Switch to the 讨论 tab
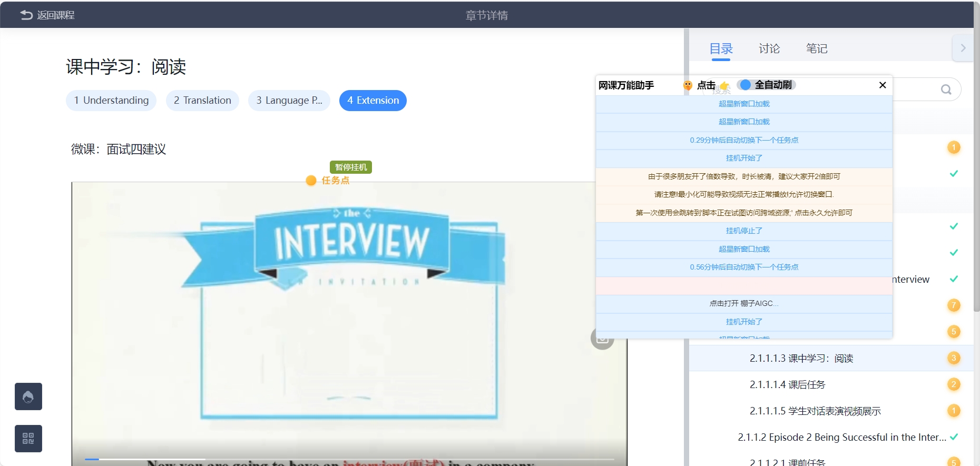 tap(769, 48)
